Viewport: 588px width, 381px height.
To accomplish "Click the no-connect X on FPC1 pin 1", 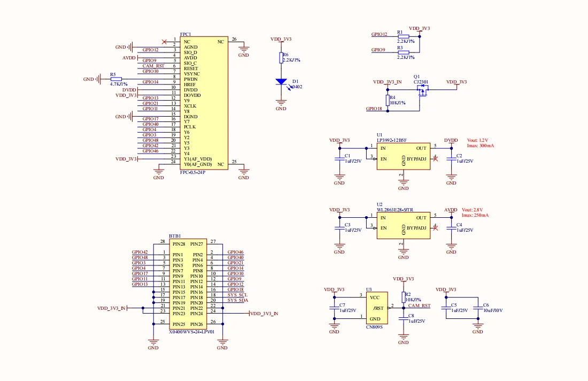I will click(x=164, y=41).
